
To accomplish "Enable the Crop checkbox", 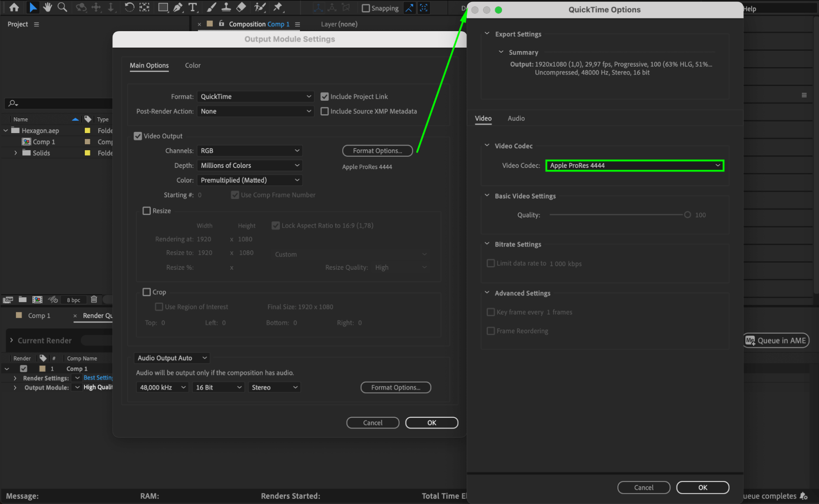I will (147, 292).
